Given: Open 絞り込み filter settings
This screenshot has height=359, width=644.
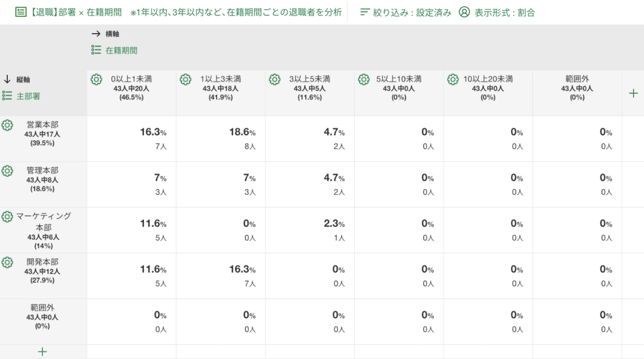Looking at the screenshot, I should [406, 12].
